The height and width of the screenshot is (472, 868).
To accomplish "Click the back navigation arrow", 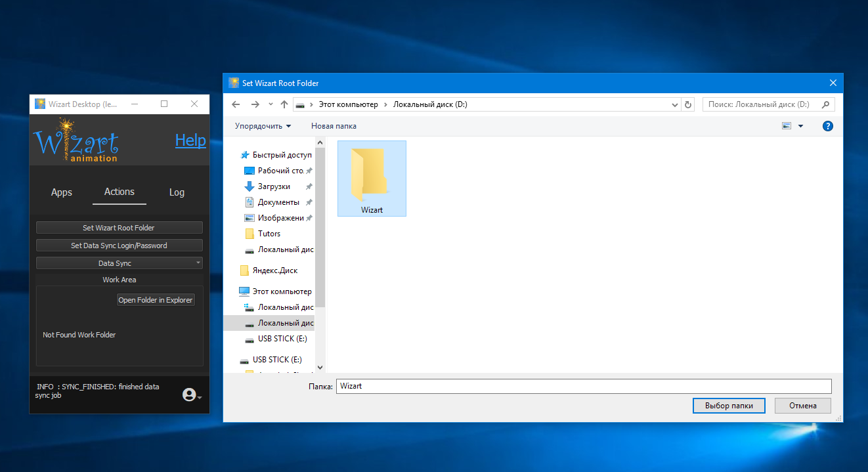I will click(x=236, y=104).
